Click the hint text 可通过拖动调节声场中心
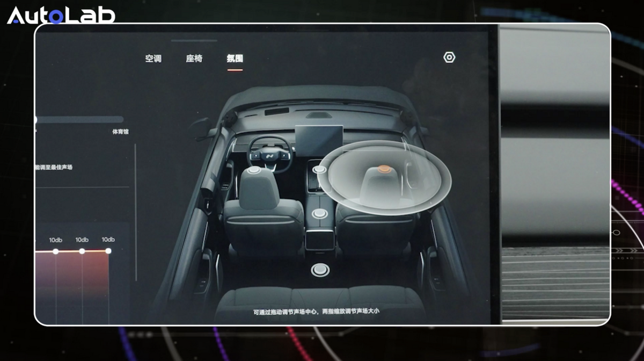Screen dimensions: 644x361 (286, 311)
